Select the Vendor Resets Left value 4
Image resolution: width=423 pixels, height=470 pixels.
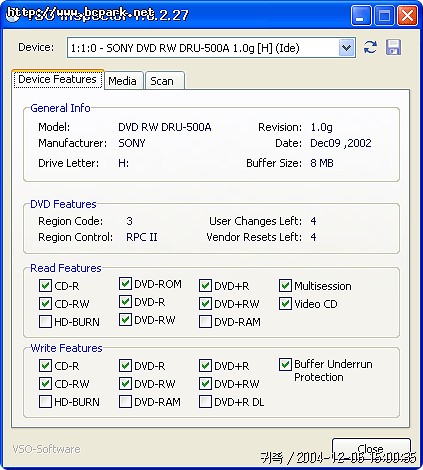[313, 237]
